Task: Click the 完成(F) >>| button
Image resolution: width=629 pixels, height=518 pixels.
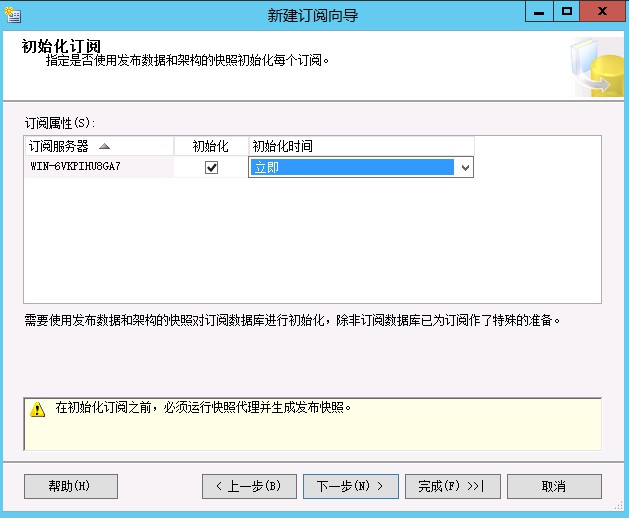Action: point(452,486)
